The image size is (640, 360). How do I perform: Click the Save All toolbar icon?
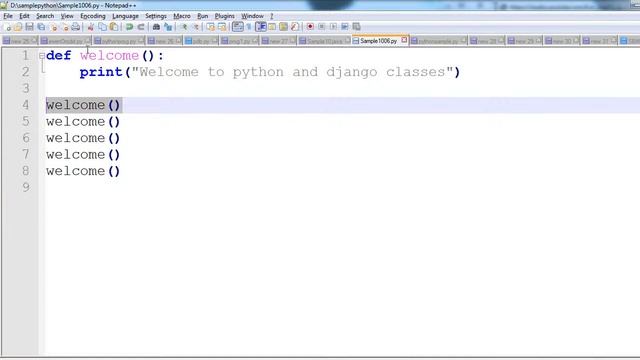(41, 27)
